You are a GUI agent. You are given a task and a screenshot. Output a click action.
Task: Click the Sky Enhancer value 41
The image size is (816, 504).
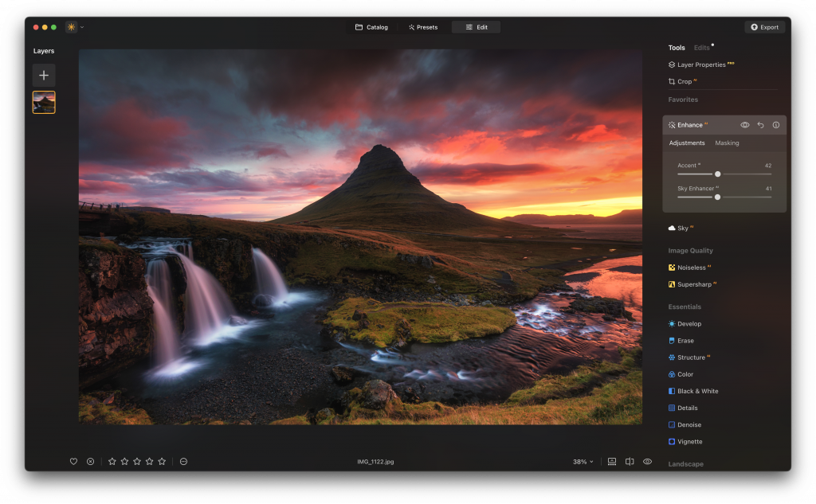click(x=769, y=189)
